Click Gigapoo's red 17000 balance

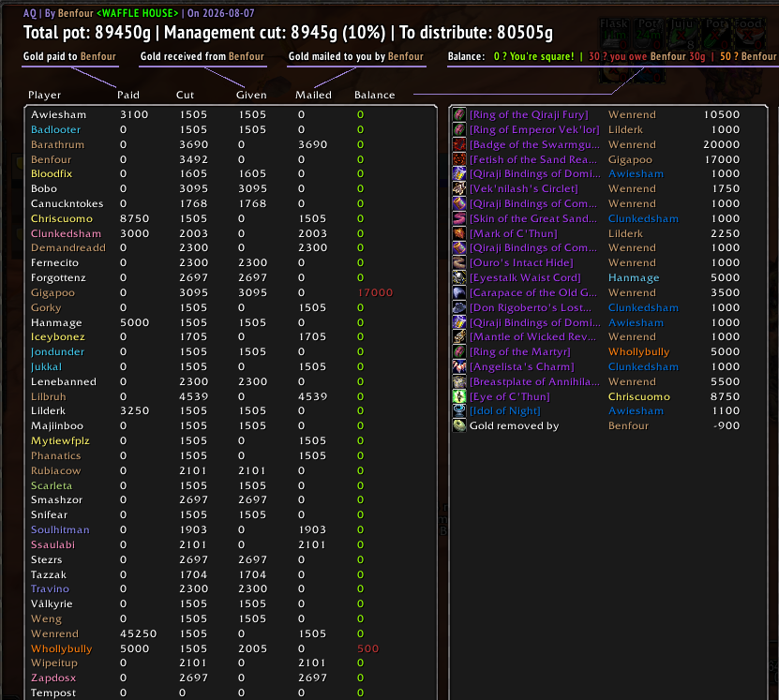pos(375,292)
